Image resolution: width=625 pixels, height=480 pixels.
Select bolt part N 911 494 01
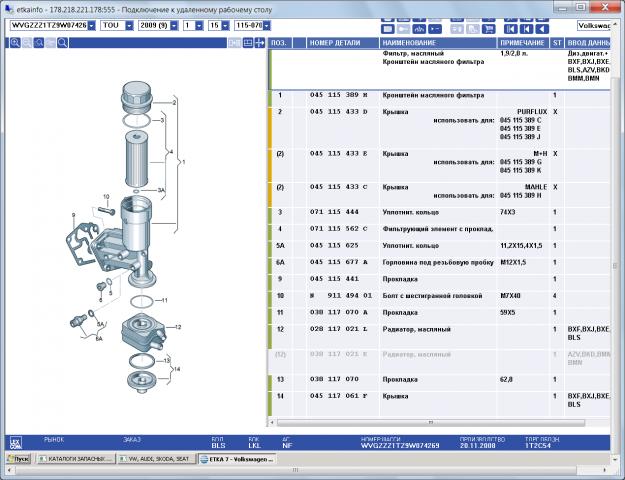(341, 295)
